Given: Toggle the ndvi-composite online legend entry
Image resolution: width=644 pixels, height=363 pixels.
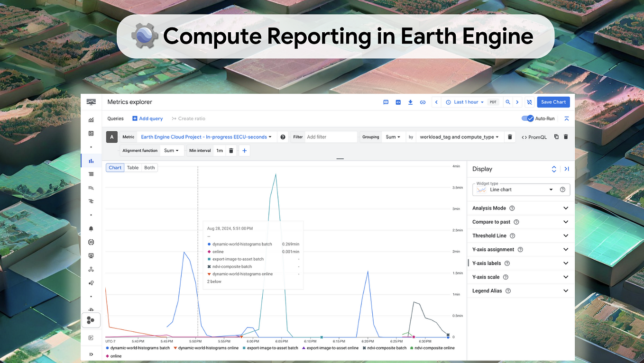Looking at the screenshot, I should pos(434,347).
